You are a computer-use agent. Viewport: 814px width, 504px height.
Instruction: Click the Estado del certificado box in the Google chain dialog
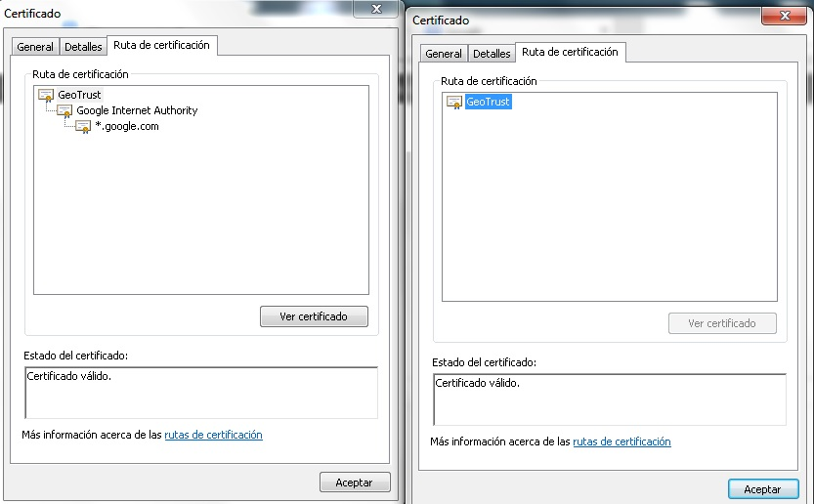(200, 393)
